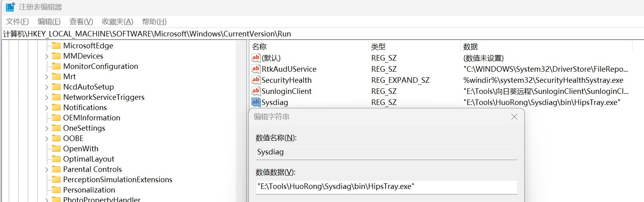Click the registry path address bar
The width and height of the screenshot is (644, 202).
point(322,34)
